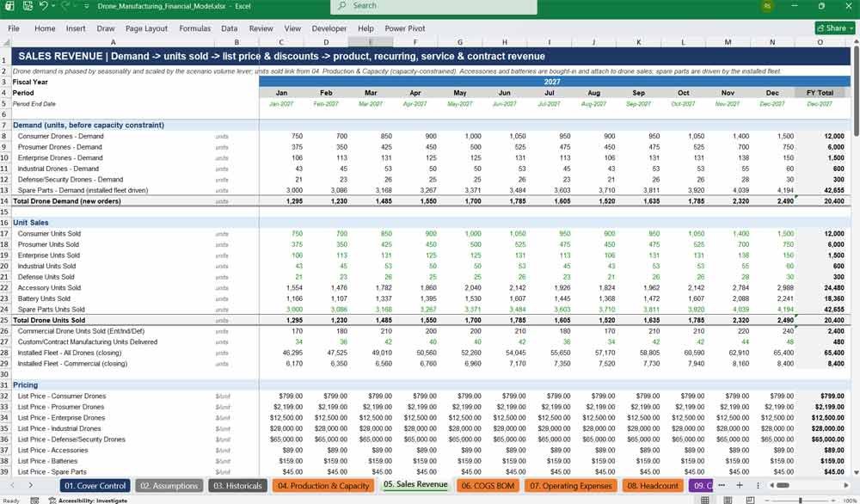860x504 pixels.
Task: Open the Insert ribbon tab
Action: click(76, 28)
